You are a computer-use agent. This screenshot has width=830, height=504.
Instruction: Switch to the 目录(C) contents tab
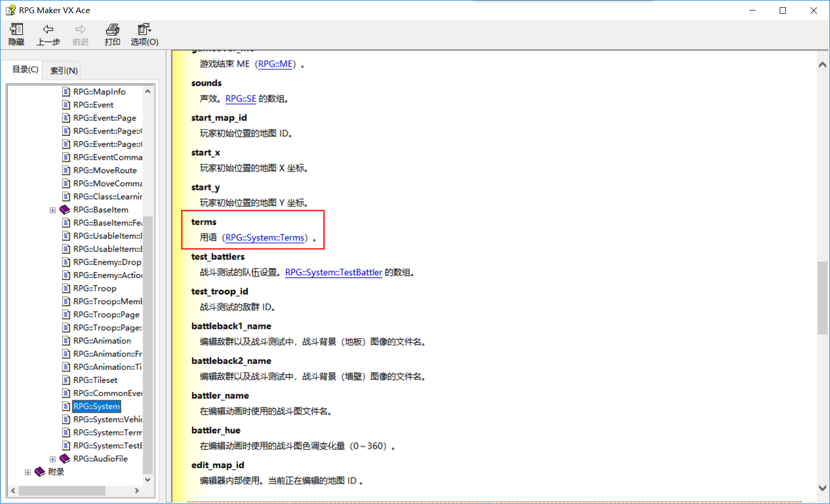tap(25, 69)
